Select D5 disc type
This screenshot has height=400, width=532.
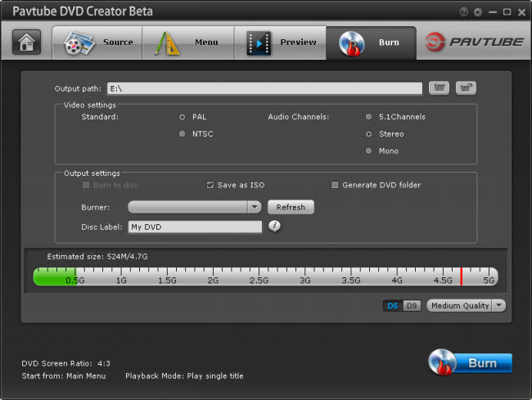pos(393,306)
